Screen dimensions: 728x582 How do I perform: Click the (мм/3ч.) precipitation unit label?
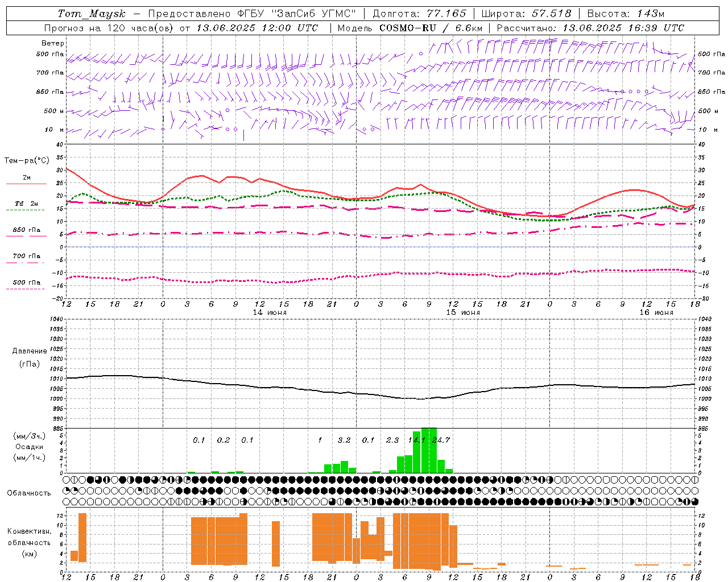coord(29,436)
